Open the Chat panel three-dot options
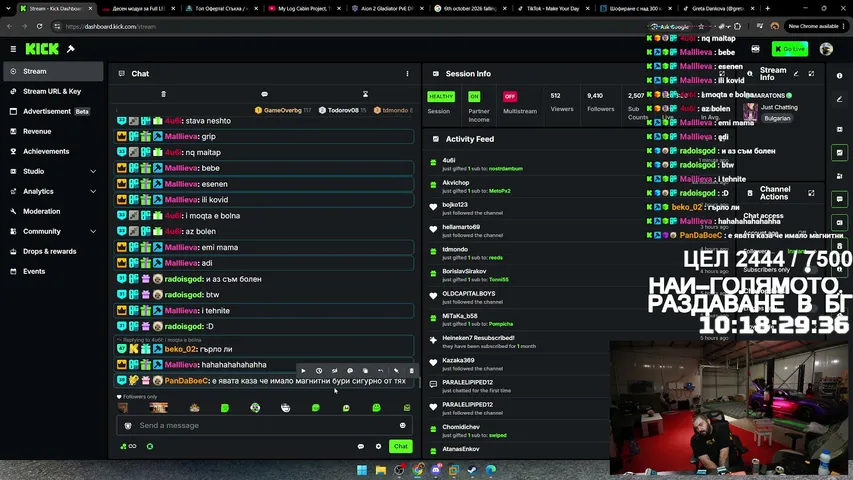This screenshot has width=853, height=480. [x=407, y=73]
